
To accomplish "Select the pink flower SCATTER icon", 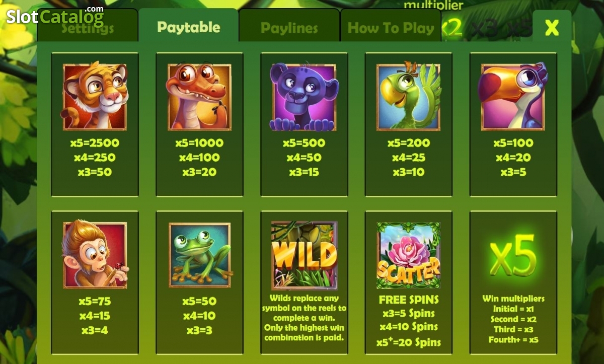I will pos(408,255).
